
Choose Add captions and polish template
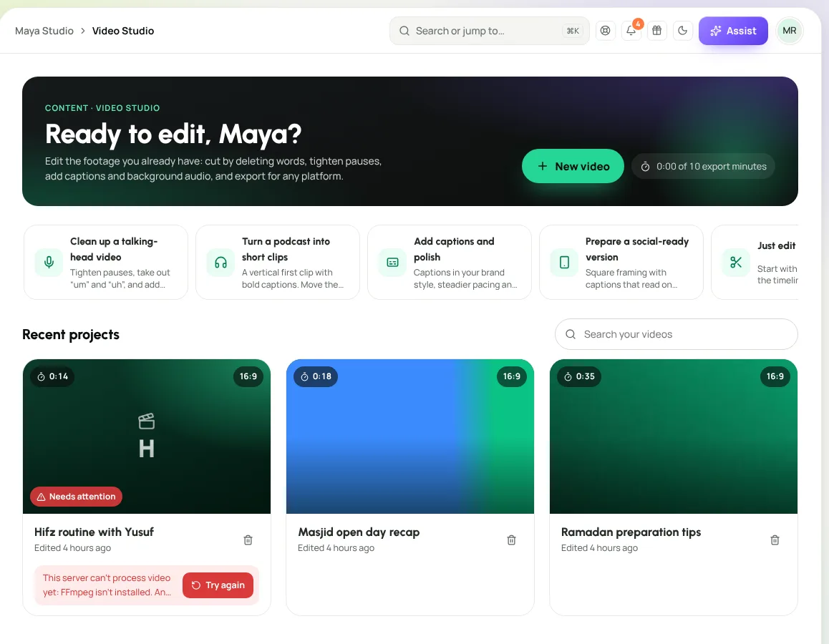click(450, 262)
